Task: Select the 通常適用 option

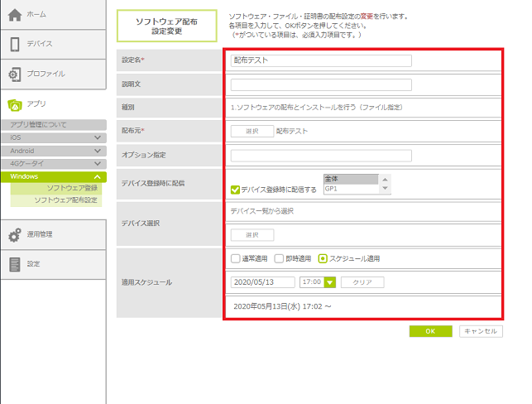Action: pos(236,258)
